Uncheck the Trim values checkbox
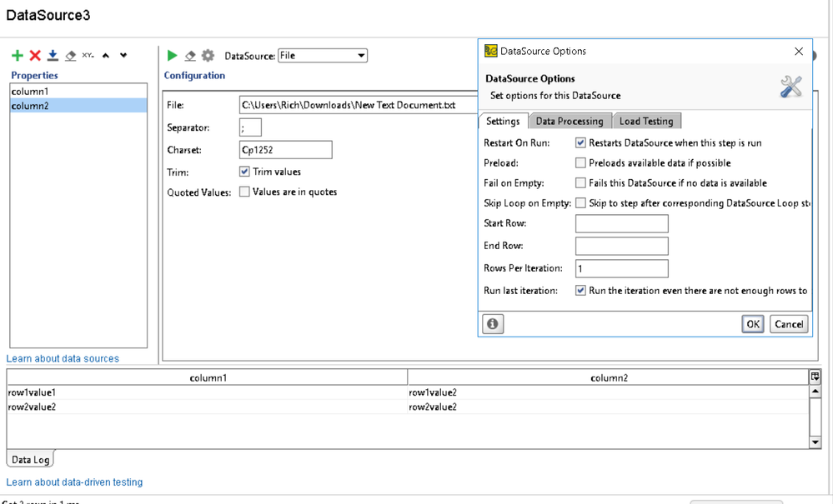Screen dimensions: 833x504 coord(244,172)
